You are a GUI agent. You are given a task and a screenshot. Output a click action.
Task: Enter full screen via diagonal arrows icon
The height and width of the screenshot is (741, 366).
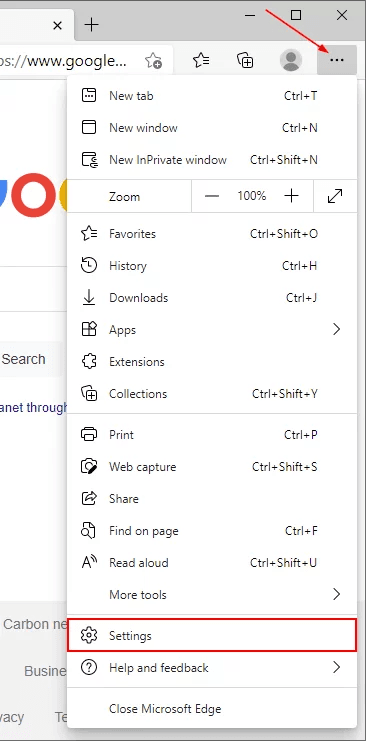coord(335,196)
